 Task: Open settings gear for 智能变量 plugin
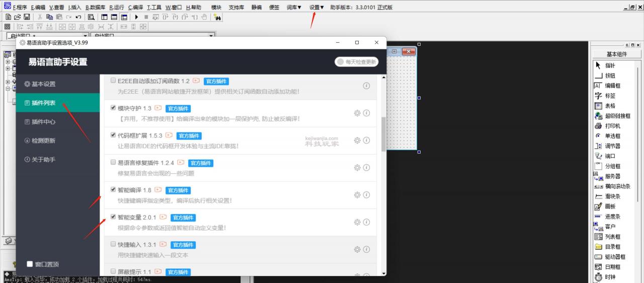[x=357, y=222]
